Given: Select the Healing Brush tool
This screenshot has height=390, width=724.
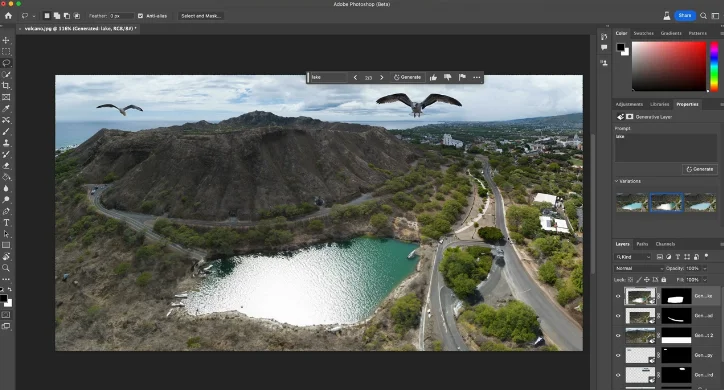Looking at the screenshot, I should point(6,120).
